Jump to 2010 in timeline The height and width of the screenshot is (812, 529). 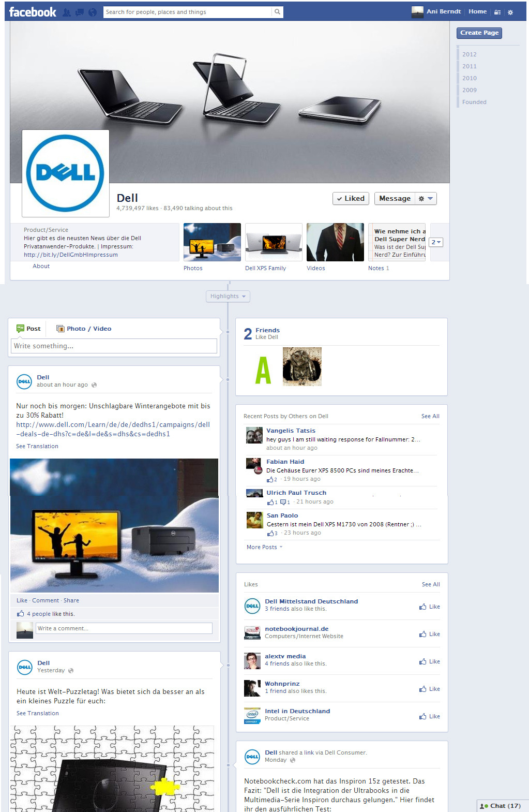coord(470,78)
